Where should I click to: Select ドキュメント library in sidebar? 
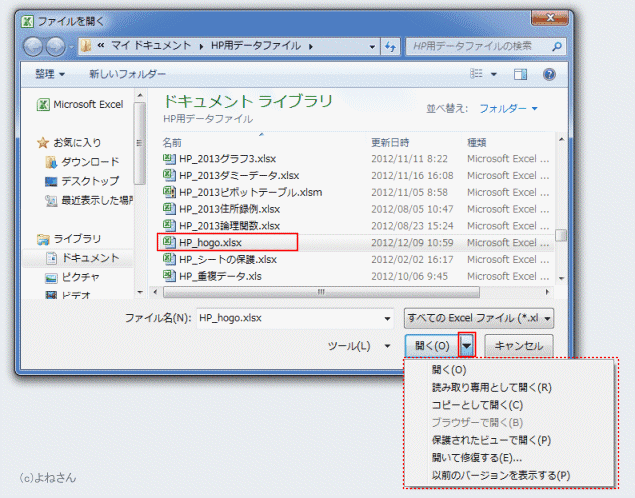83,258
